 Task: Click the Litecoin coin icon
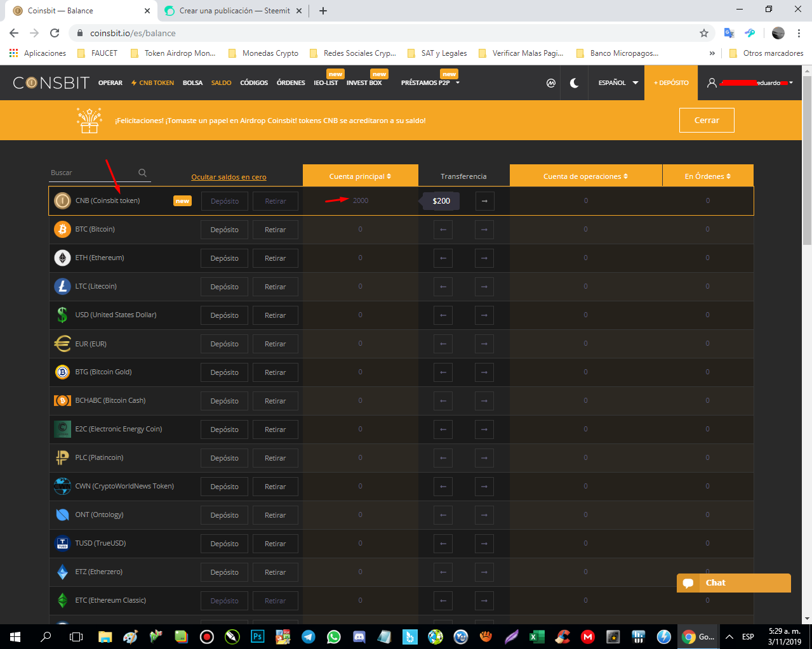pyautogui.click(x=62, y=286)
